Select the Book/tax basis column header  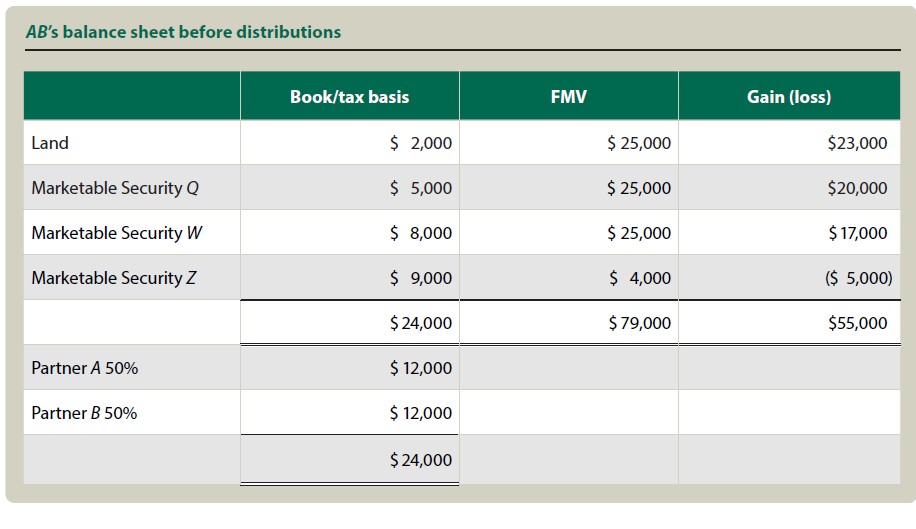click(349, 97)
